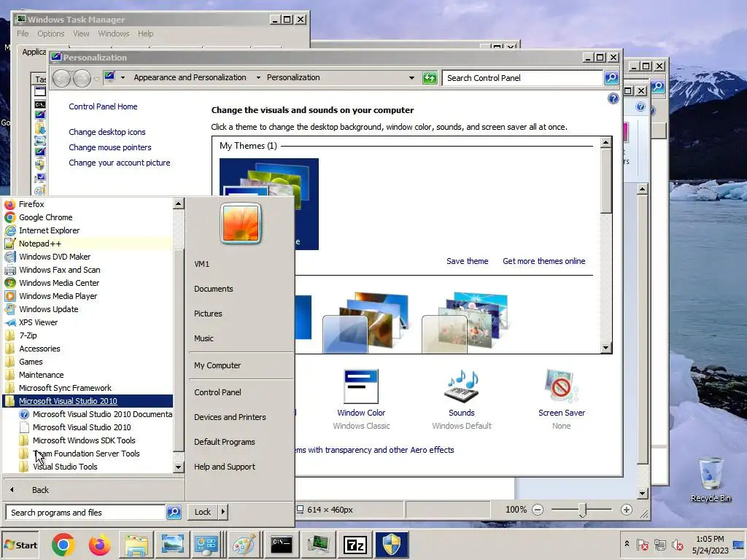Click the Search Control Panel magnifier icon
Viewport: 747px width, 560px height.
pos(611,77)
